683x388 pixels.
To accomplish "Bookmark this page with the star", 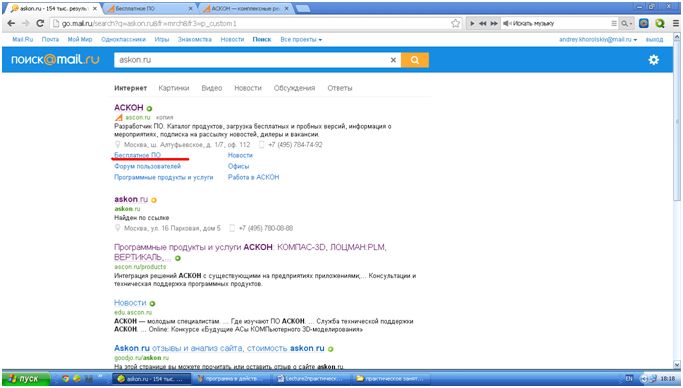I will (456, 24).
